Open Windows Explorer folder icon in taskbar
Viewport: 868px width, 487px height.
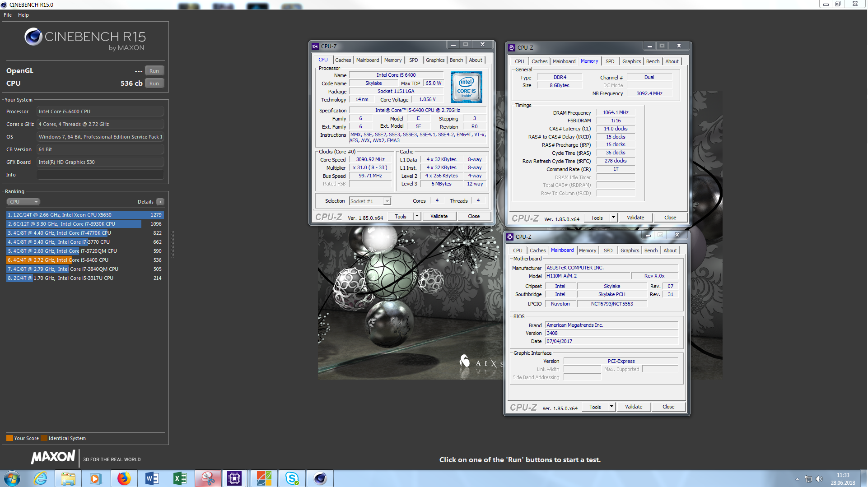point(68,478)
